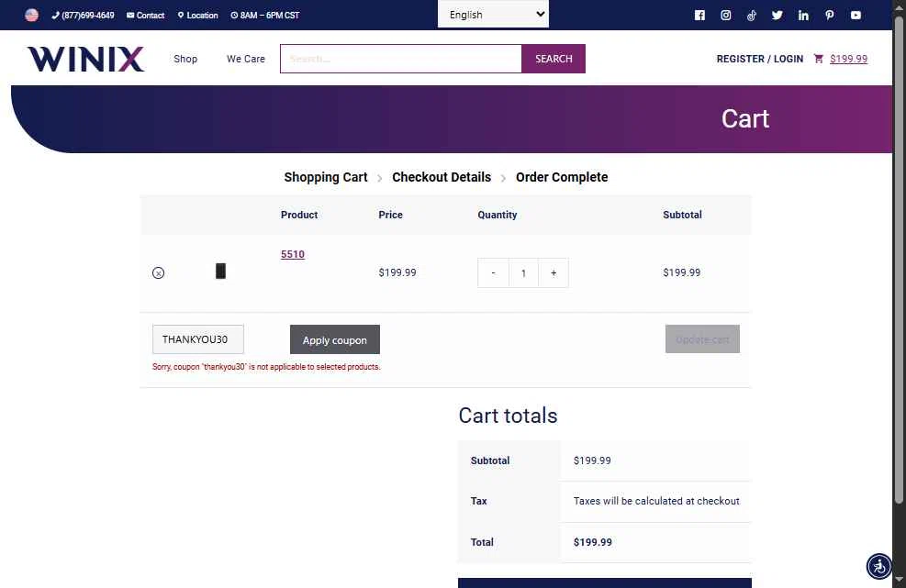Viewport: 906px width, 588px height.
Task: Open the Location link in top bar
Action: click(197, 15)
